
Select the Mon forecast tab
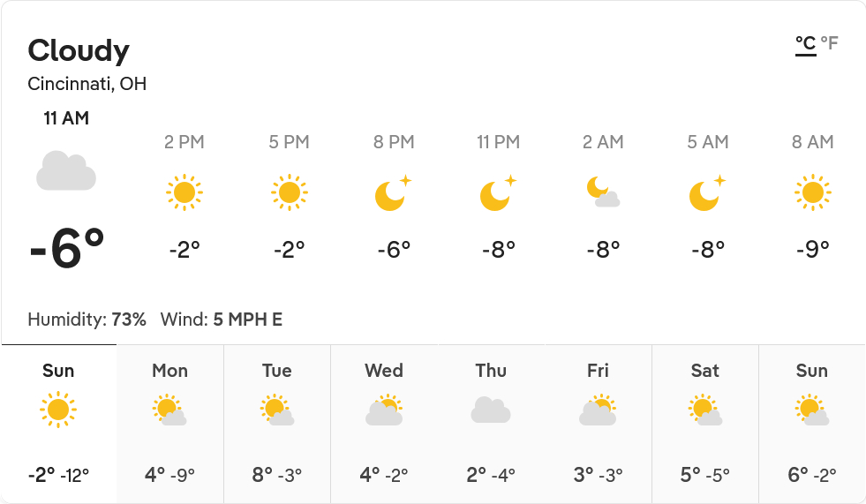click(169, 424)
